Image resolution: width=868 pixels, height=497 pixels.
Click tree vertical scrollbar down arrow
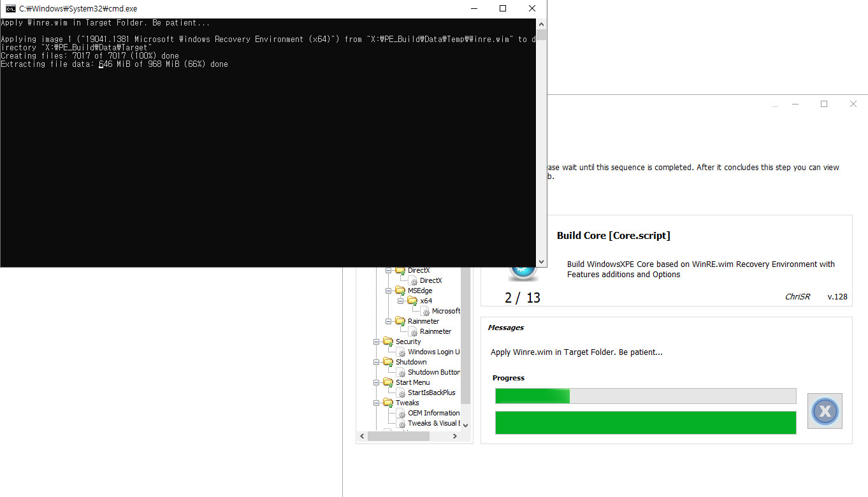(465, 425)
